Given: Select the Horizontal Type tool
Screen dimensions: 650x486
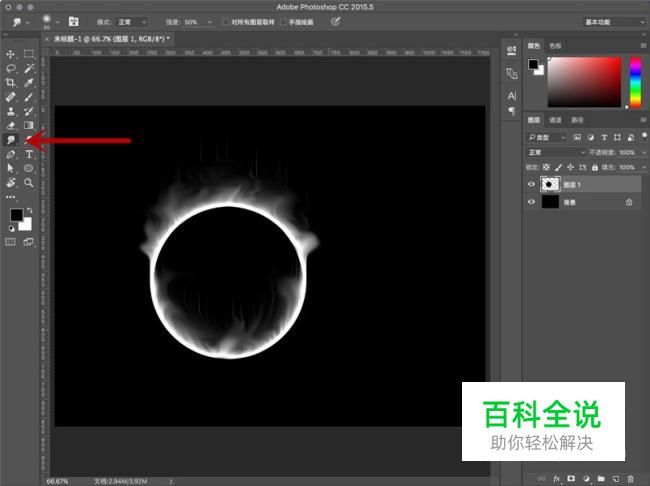Looking at the screenshot, I should pyautogui.click(x=30, y=155).
